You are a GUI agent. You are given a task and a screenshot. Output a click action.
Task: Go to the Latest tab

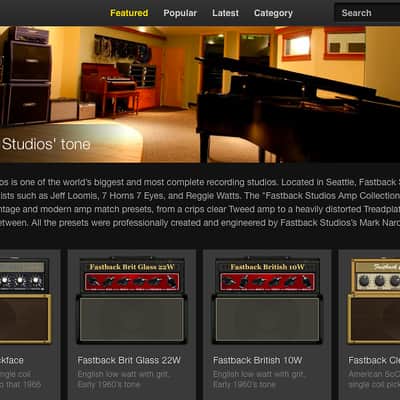[x=225, y=13]
